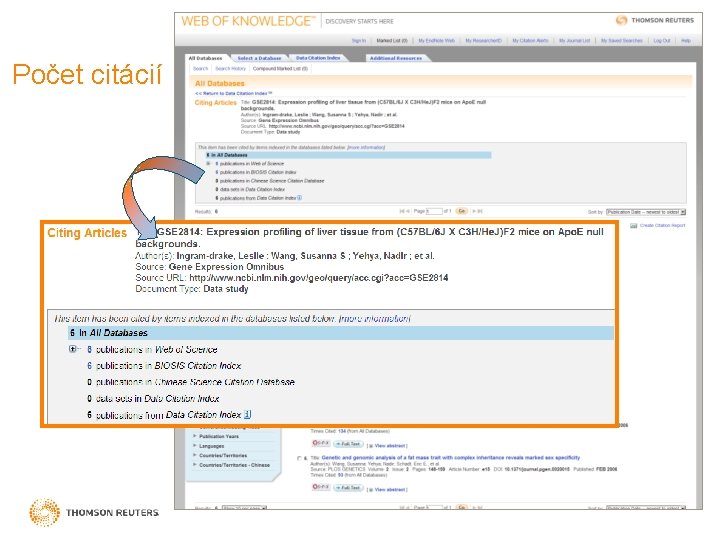Click the Create Citation Report chart icon
The width and height of the screenshot is (720, 540).
pyautogui.click(x=634, y=225)
